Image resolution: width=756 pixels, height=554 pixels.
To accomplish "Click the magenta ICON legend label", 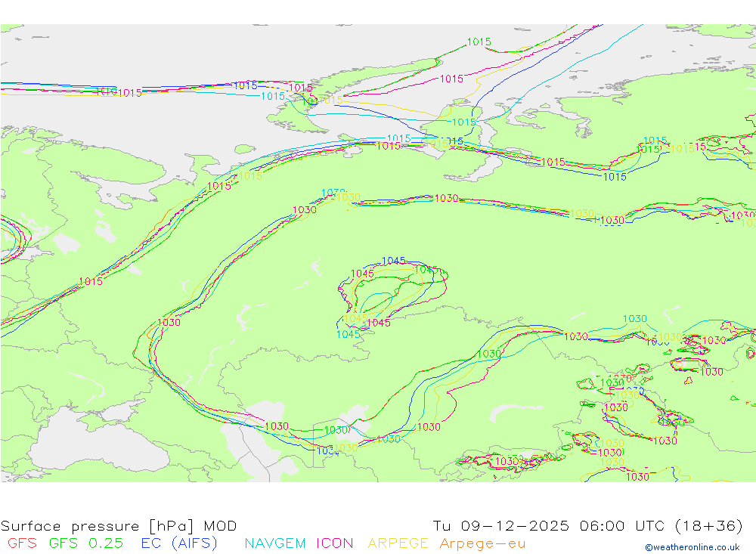I will pos(335,543).
